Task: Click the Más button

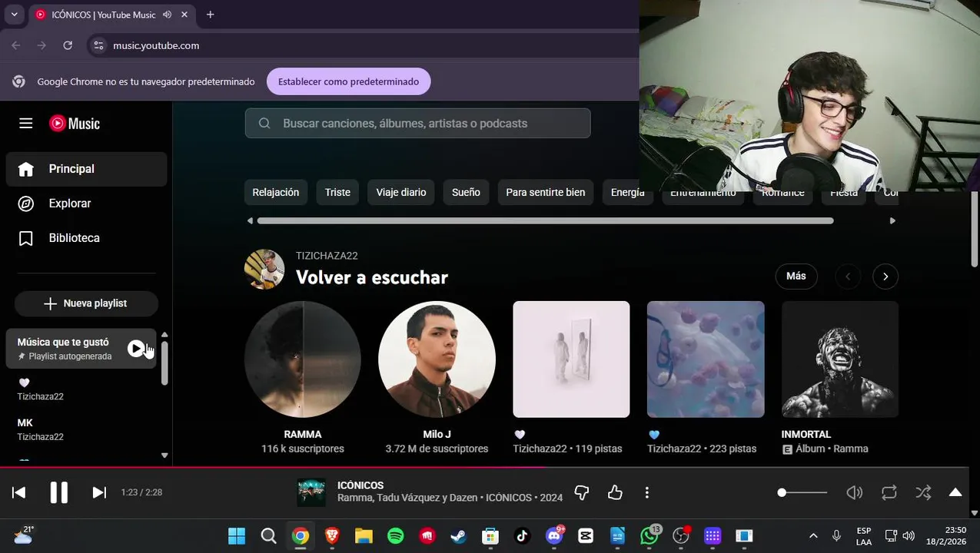Action: point(796,276)
